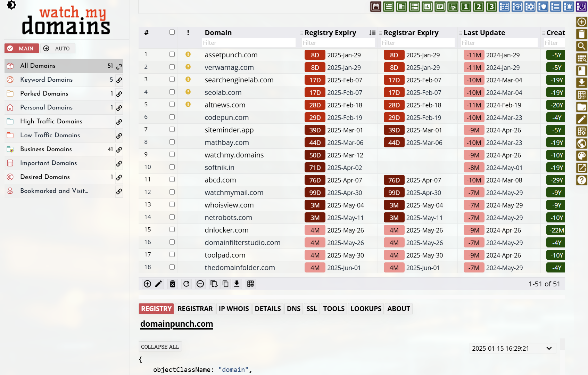Select the layout preset "1" view icon

click(x=466, y=7)
